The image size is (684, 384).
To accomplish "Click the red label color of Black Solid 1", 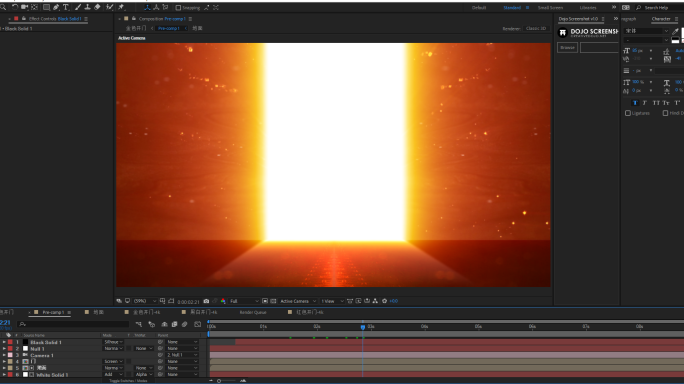I will click(10, 342).
